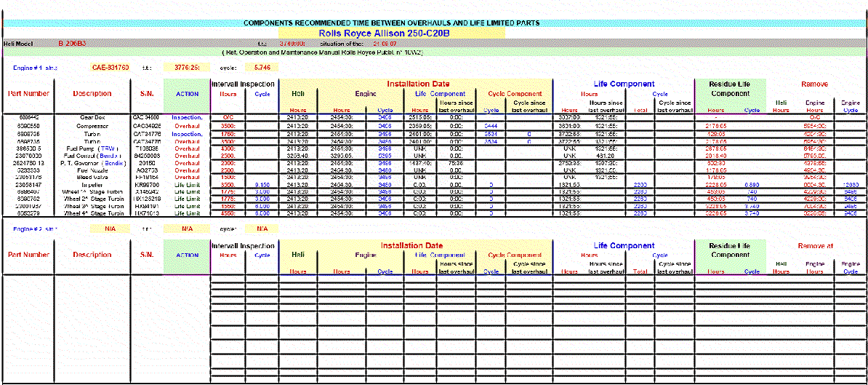Screen dimensions: 868x385
Task: Click 'Intervall Inspection' header in Engine #1 table
Action: 243,84
